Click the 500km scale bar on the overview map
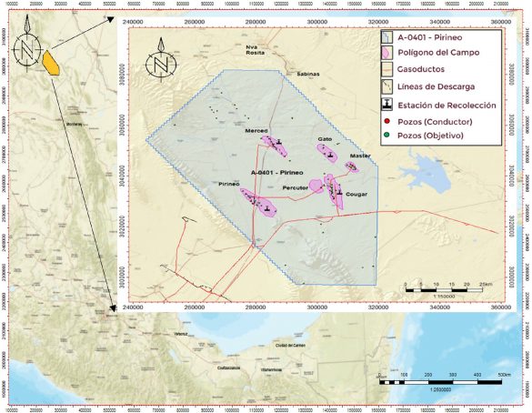The image size is (532, 413). [x=440, y=382]
